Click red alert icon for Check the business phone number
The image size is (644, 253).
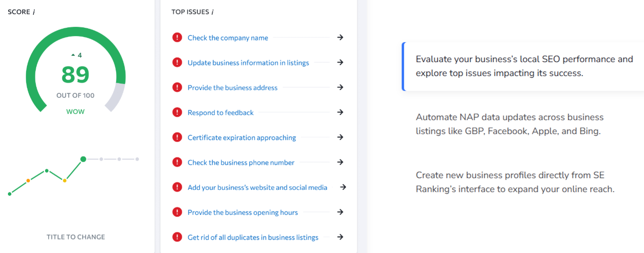pos(177,162)
